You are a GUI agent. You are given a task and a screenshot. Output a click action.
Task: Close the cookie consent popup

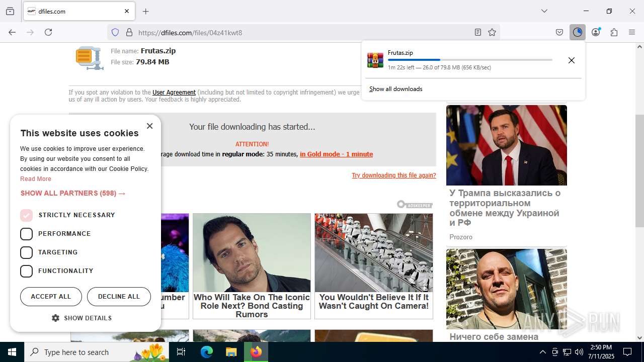click(149, 126)
